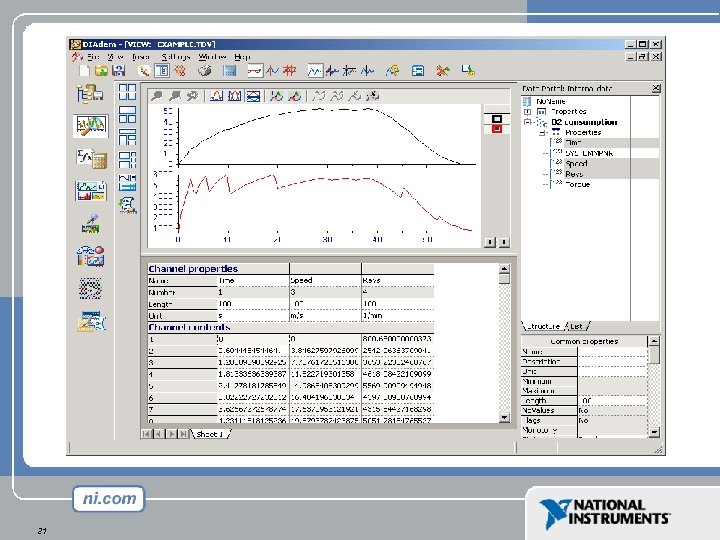The image size is (720, 540).
Task: Choose the one-top two-bottom layout icon
Action: (127, 114)
